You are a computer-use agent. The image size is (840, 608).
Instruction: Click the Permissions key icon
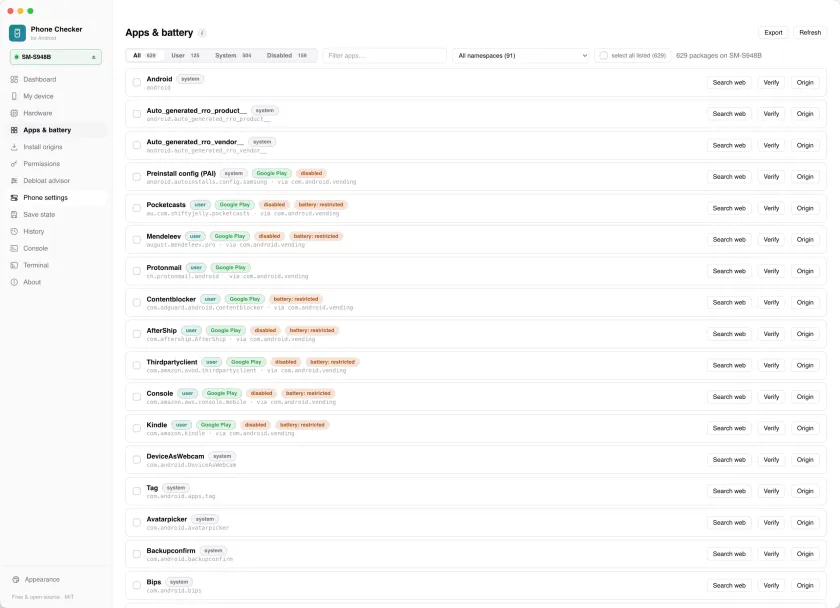(14, 164)
